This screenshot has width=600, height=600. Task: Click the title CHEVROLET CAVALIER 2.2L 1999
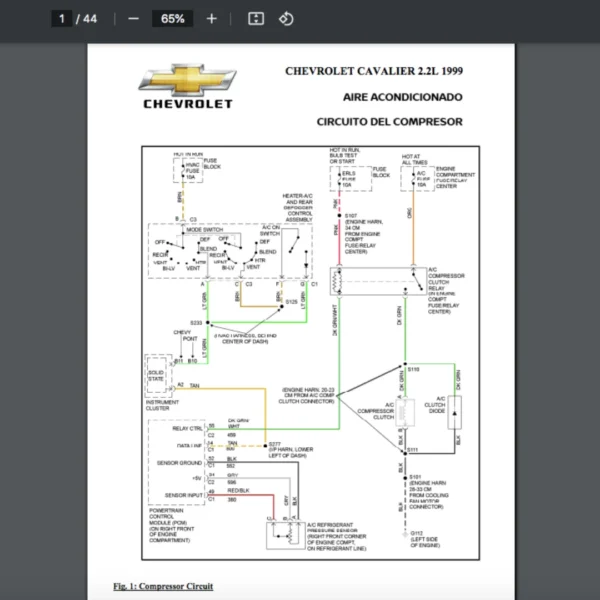pyautogui.click(x=374, y=71)
